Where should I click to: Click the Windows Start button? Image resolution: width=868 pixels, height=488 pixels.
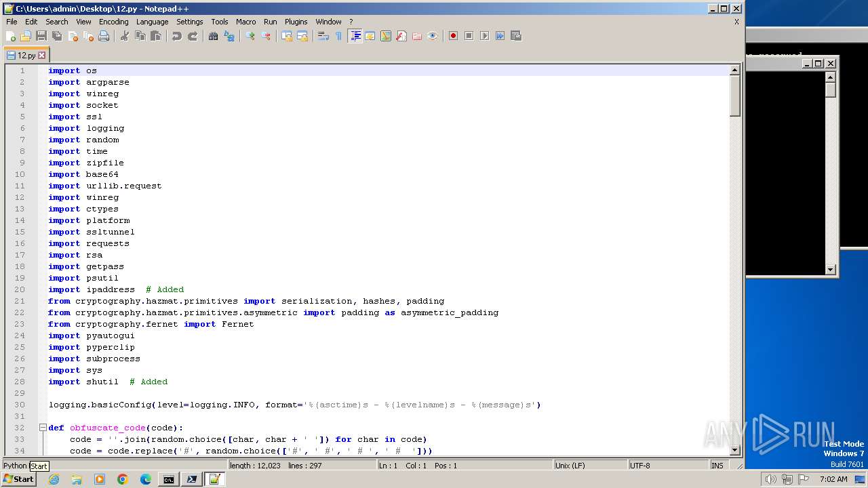(x=19, y=479)
